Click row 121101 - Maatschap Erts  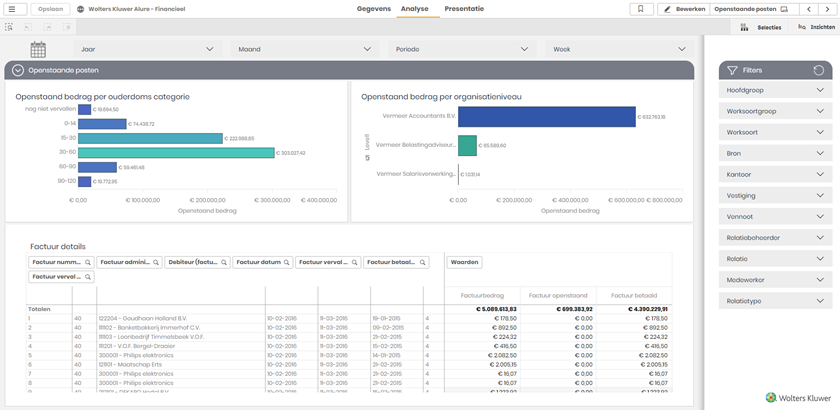[x=129, y=364]
